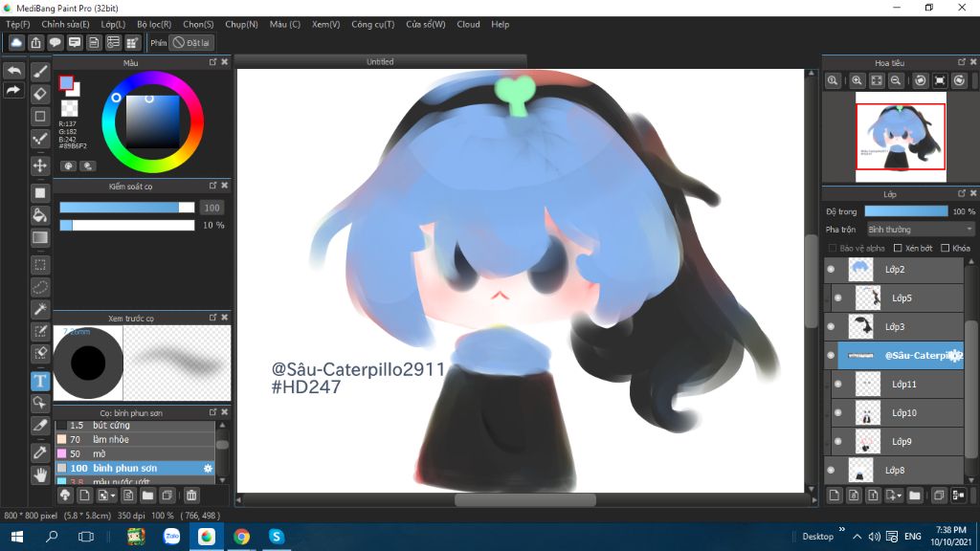The height and width of the screenshot is (551, 980).
Task: Create new layer folder in layer panel
Action: pyautogui.click(x=915, y=496)
